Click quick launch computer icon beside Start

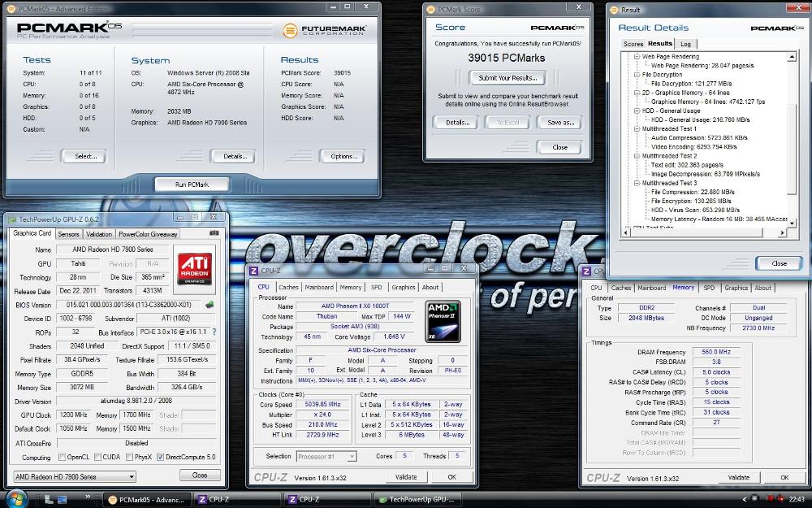coord(49,500)
